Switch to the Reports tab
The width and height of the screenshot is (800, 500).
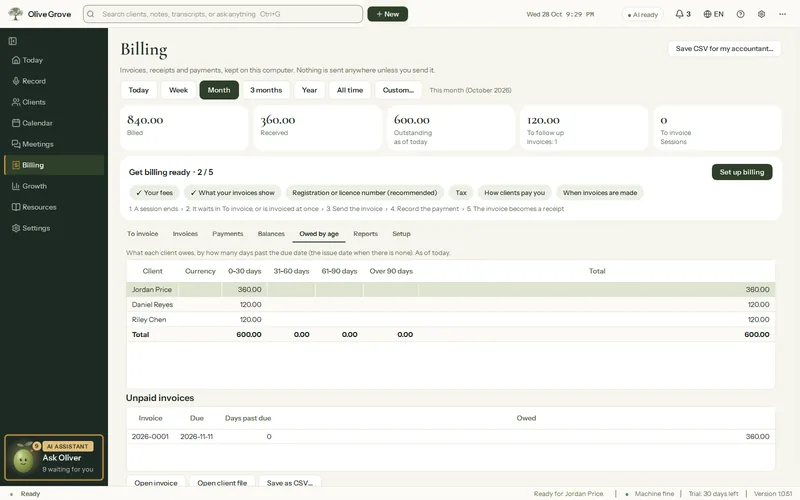[x=365, y=234]
